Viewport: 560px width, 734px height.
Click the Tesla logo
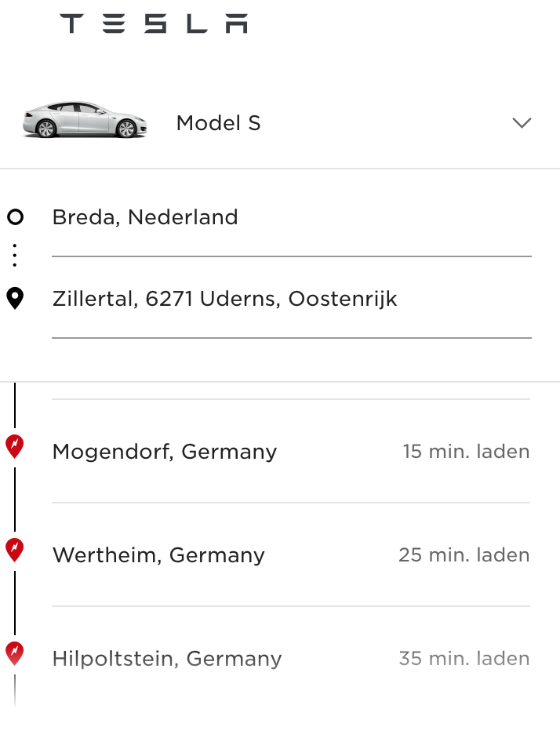click(x=154, y=24)
